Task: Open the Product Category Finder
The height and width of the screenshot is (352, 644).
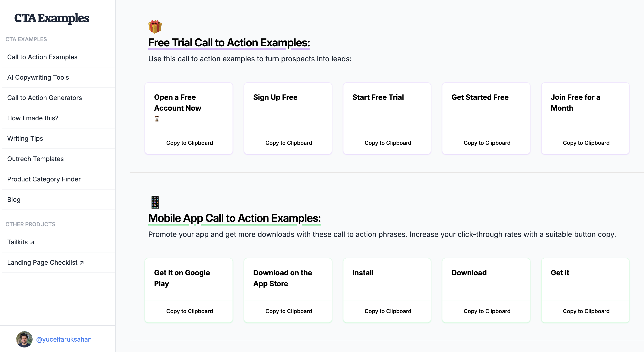Action: pyautogui.click(x=44, y=179)
